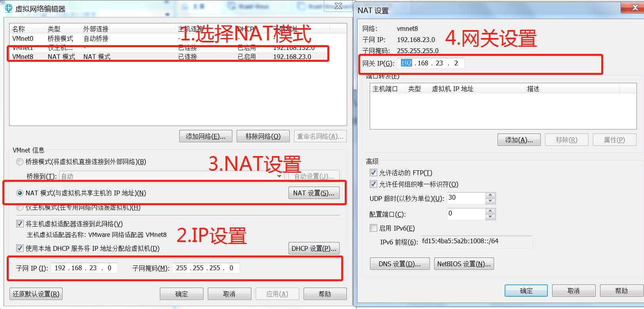Increase the UDP 超时 value with up arrow

pos(490,195)
